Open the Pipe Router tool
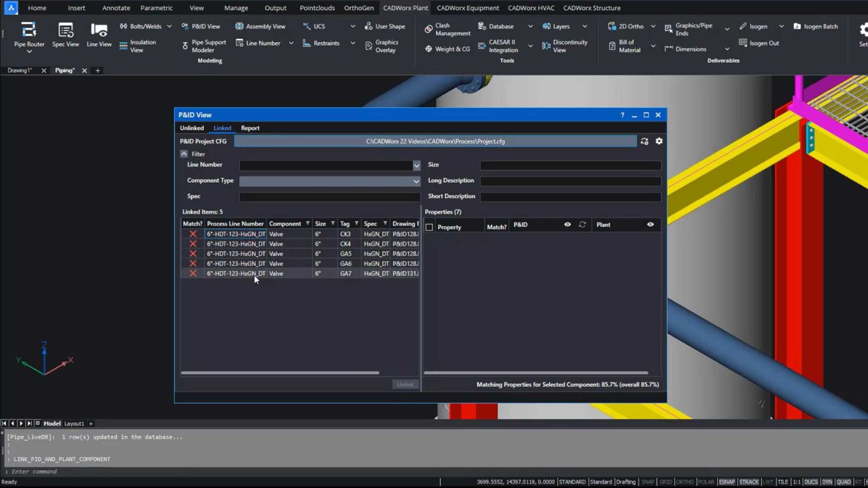 tap(29, 34)
